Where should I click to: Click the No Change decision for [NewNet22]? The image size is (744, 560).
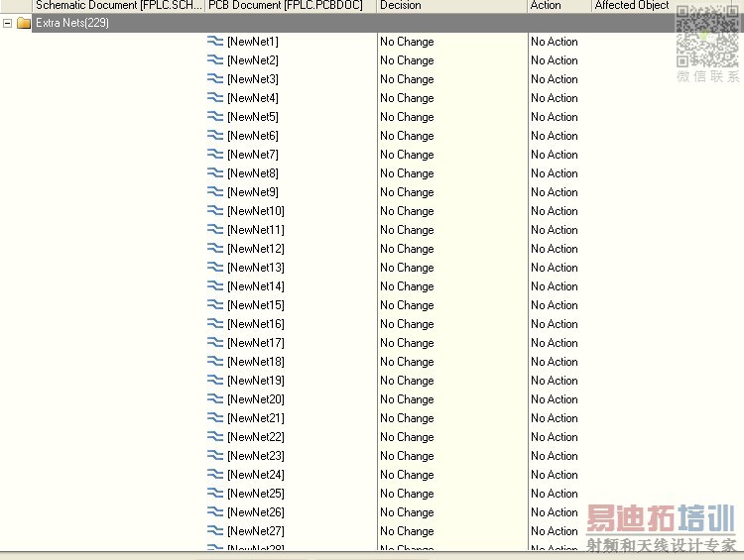pos(407,437)
